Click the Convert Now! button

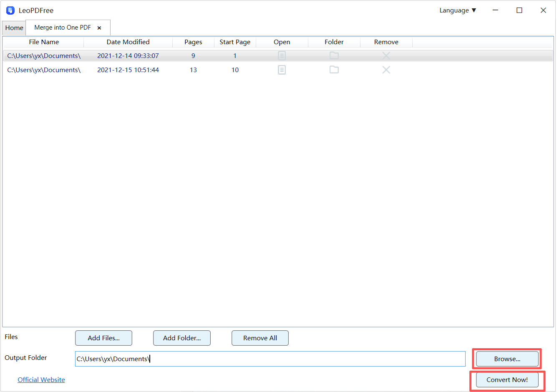pos(507,380)
